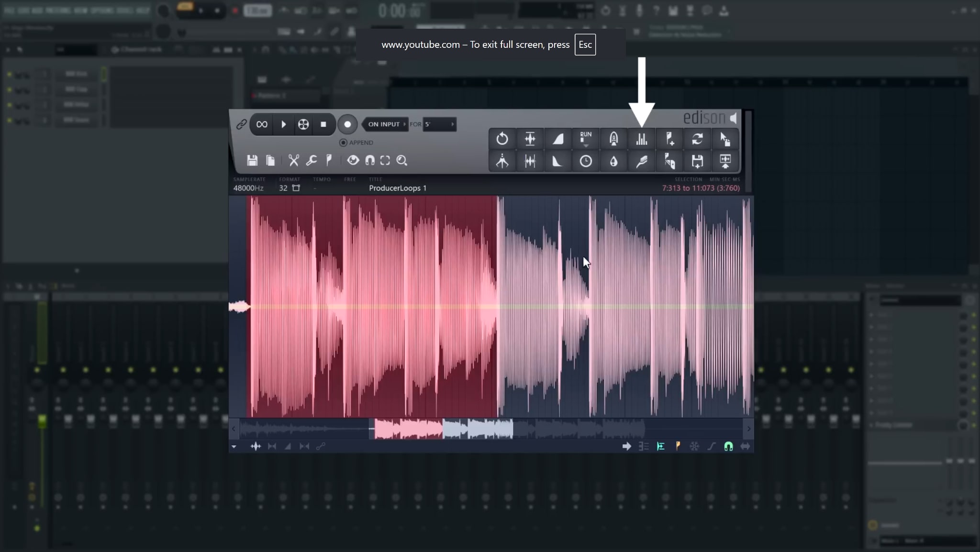Open the Edison tools wrench menu

(x=312, y=160)
